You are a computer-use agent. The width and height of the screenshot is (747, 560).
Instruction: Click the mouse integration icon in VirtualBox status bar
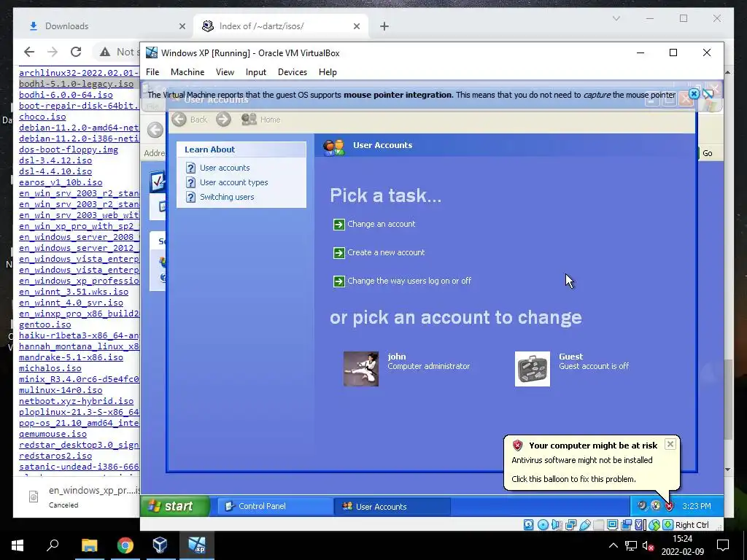(x=654, y=525)
